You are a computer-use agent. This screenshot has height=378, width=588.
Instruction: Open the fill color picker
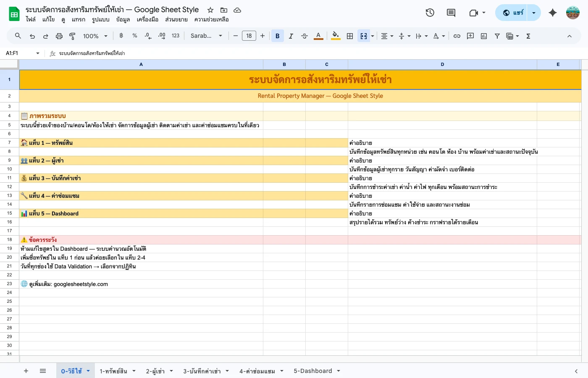335,36
